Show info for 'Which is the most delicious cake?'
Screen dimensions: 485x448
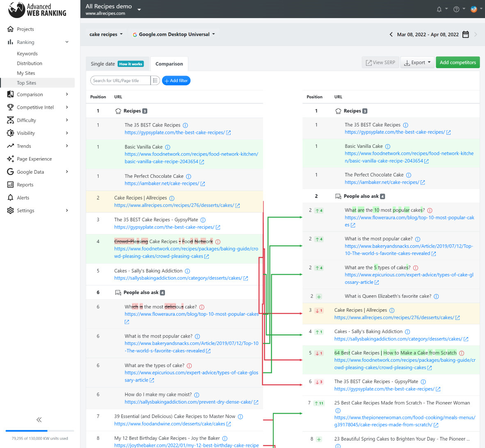201,307
